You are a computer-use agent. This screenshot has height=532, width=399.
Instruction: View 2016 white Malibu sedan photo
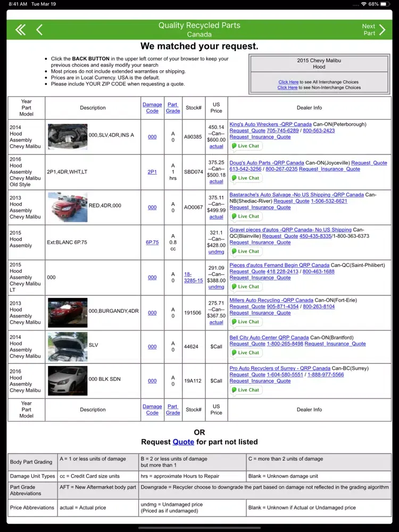pyautogui.click(x=68, y=381)
